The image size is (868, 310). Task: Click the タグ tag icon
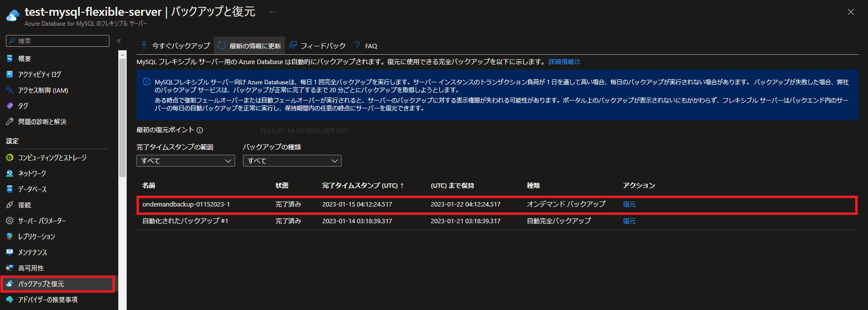(x=9, y=106)
